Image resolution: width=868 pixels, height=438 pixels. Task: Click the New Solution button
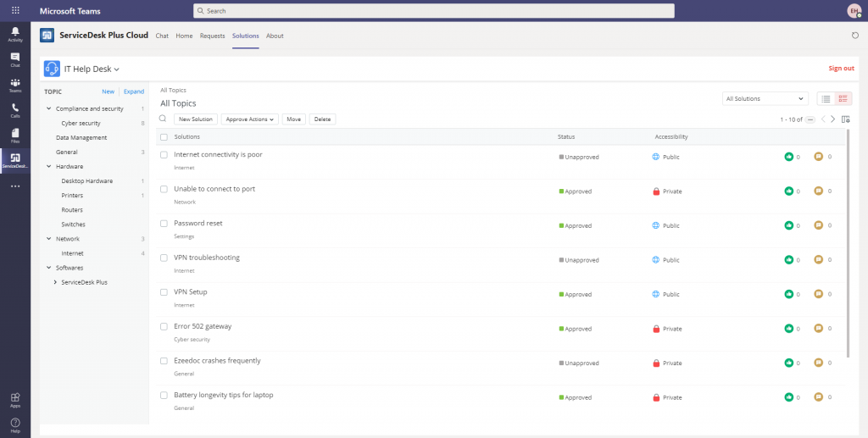pyautogui.click(x=196, y=119)
